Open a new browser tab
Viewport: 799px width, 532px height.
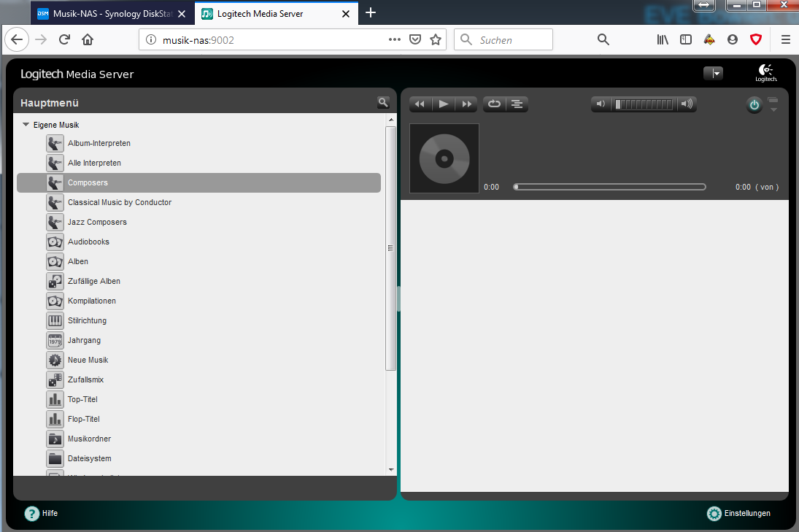[x=371, y=13]
